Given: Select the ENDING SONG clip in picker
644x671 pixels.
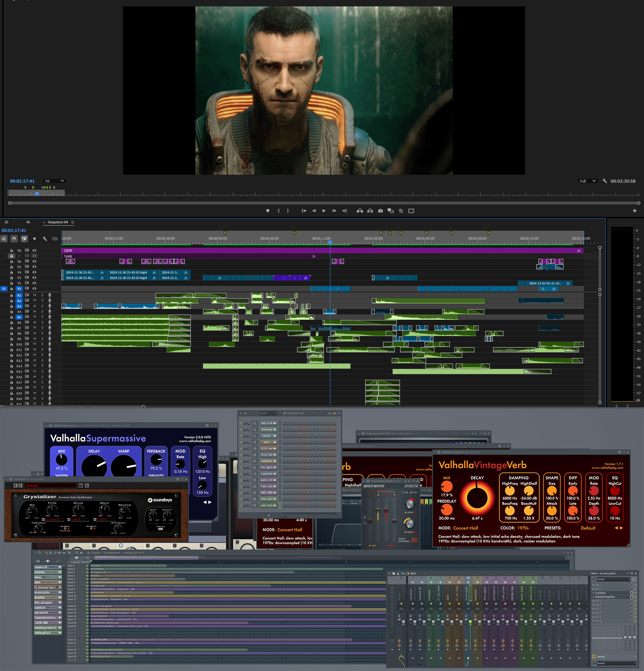Looking at the screenshot, I should [x=48, y=623].
